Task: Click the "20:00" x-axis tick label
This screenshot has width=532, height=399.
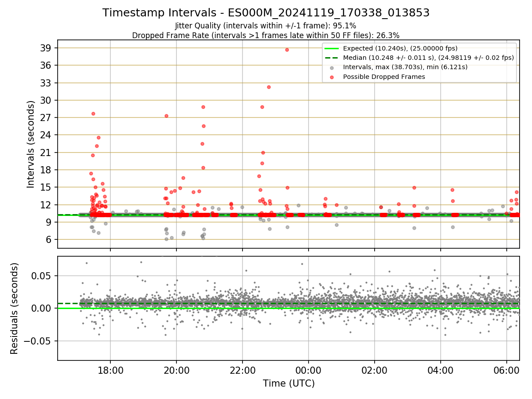Action: (x=176, y=370)
